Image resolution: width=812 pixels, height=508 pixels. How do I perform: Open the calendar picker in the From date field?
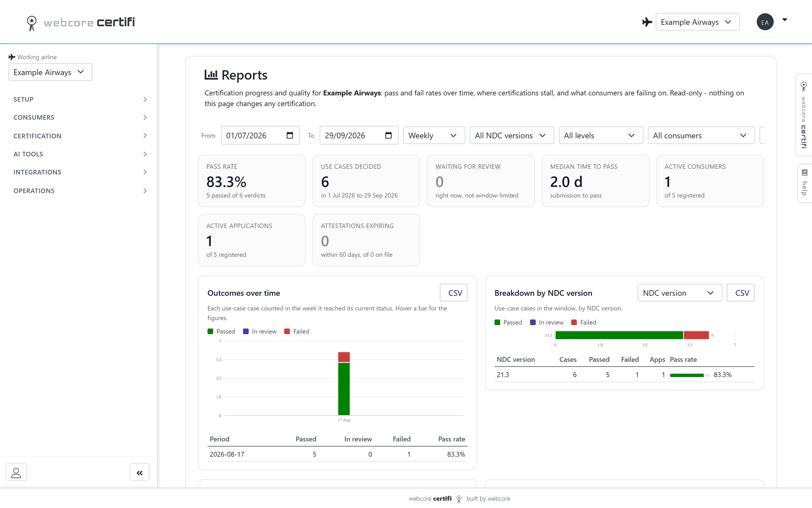pyautogui.click(x=290, y=135)
